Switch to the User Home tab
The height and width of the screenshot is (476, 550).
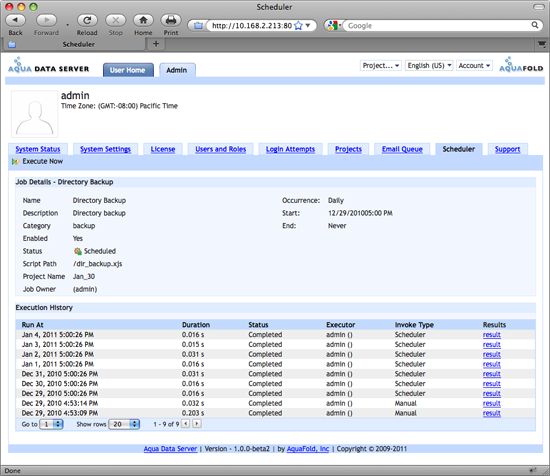coord(128,70)
